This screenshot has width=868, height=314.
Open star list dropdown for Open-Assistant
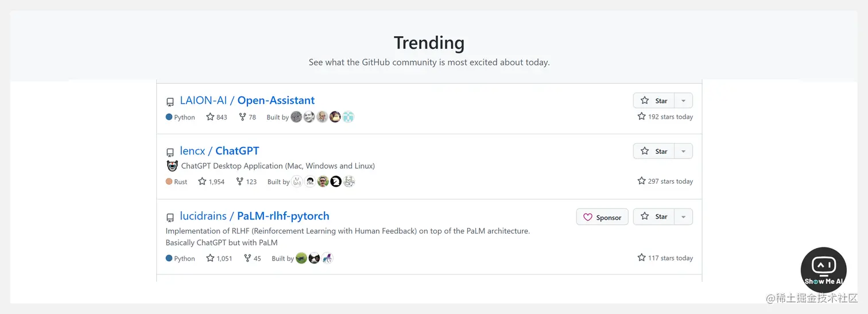(x=683, y=100)
